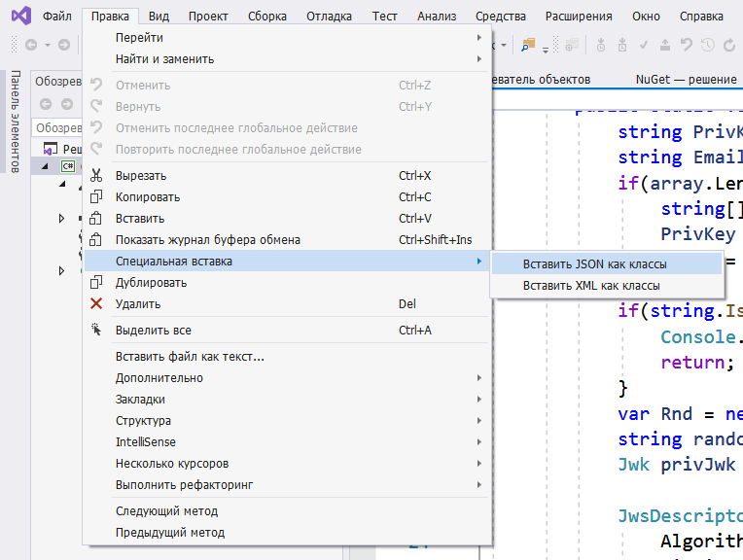Image resolution: width=743 pixels, height=560 pixels.
Task: Click the Delete red X icon
Action: click(x=95, y=304)
